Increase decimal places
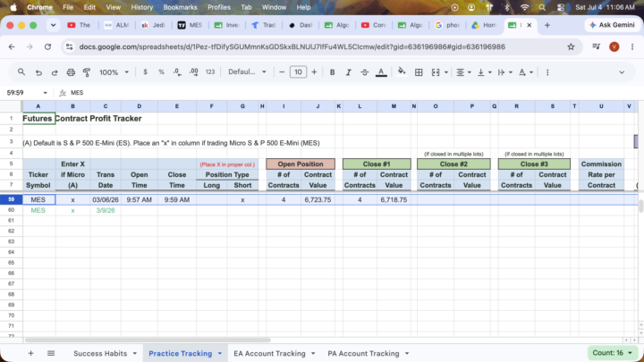 (193, 72)
